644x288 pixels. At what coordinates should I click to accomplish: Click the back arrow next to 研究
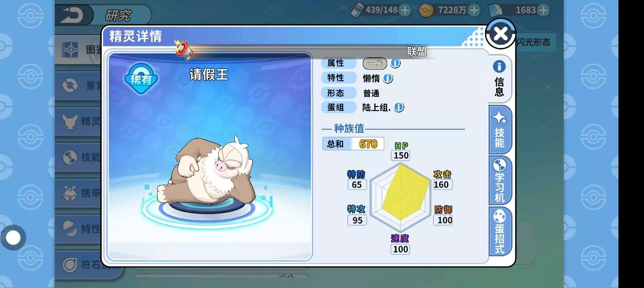click(x=72, y=15)
